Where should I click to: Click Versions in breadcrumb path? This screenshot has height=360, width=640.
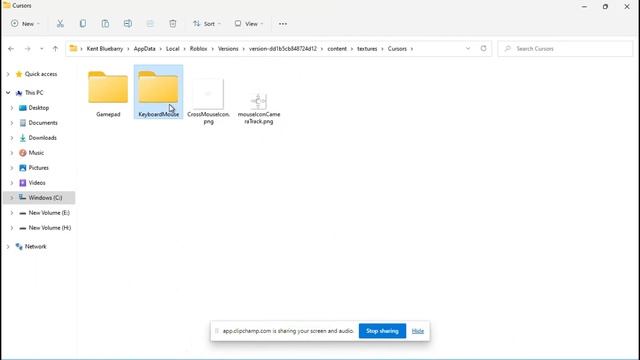coord(228,49)
